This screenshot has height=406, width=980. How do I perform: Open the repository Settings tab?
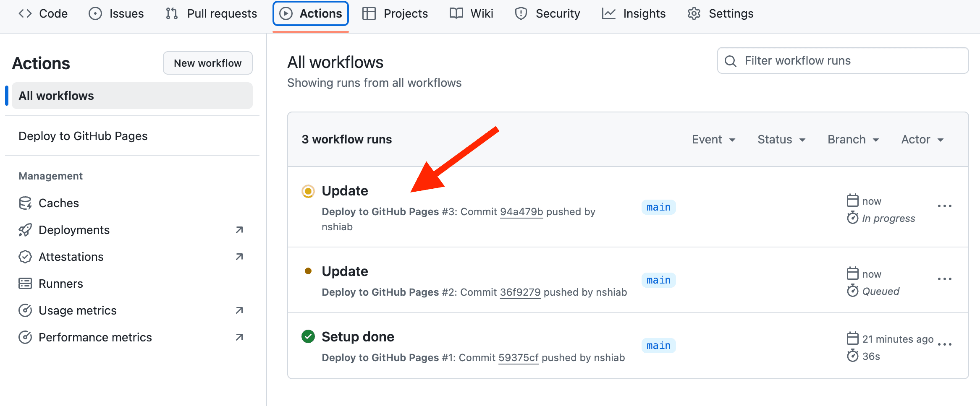[721, 13]
